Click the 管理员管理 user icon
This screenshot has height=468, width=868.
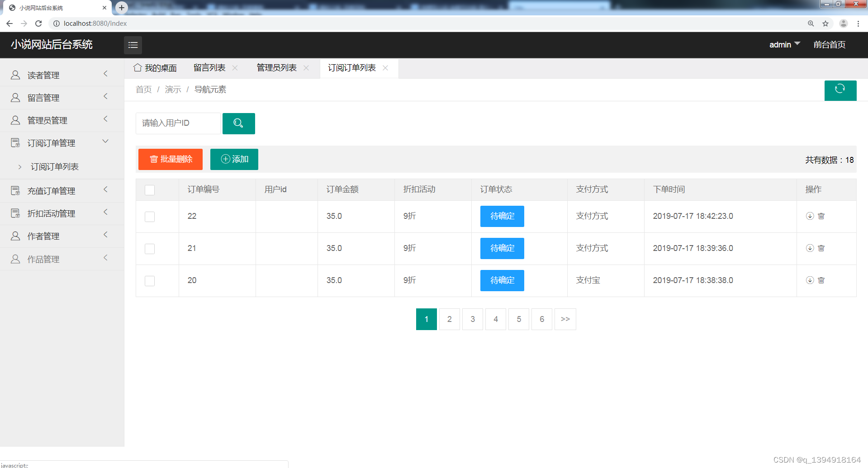15,120
